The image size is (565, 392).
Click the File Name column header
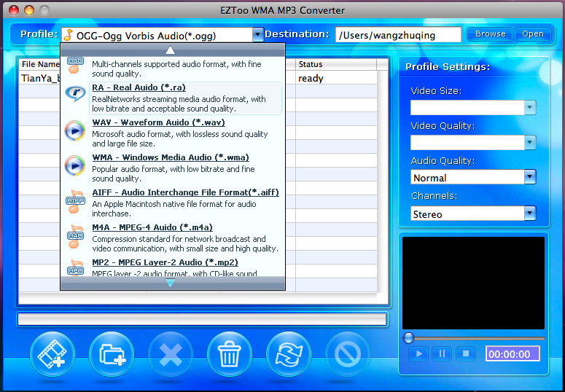[39, 65]
